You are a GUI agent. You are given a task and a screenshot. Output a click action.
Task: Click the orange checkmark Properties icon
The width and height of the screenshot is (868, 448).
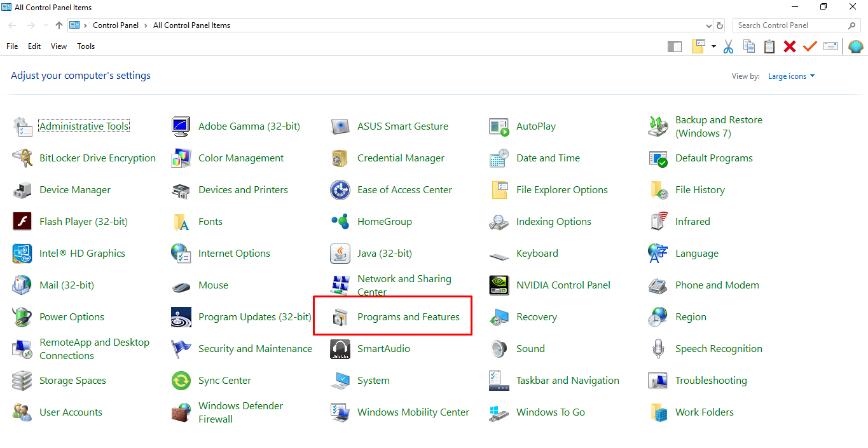(809, 46)
